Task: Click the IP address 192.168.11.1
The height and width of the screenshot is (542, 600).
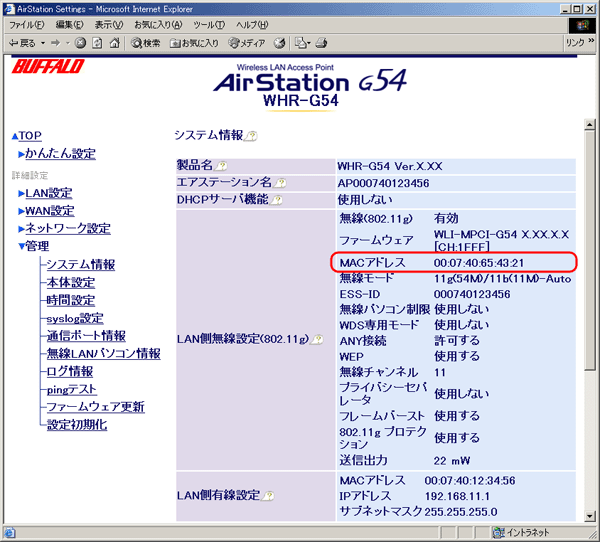Action: click(x=457, y=496)
